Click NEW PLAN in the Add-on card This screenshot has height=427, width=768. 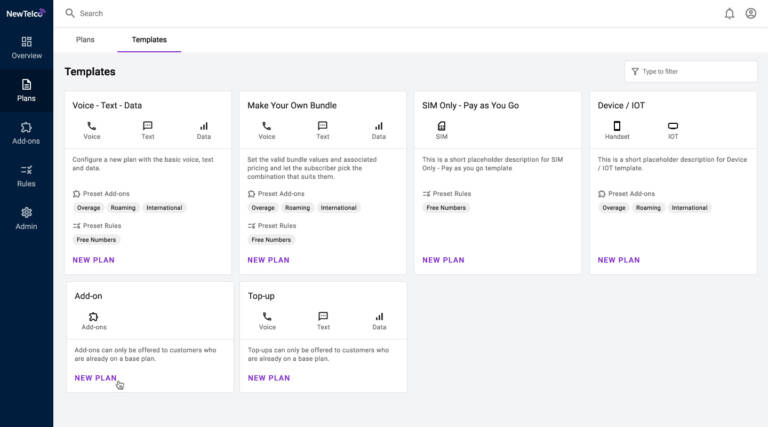click(x=96, y=378)
